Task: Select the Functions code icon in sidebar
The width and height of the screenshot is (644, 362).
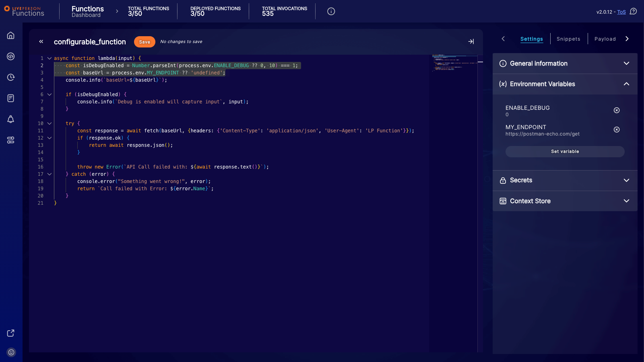Action: coord(10,56)
